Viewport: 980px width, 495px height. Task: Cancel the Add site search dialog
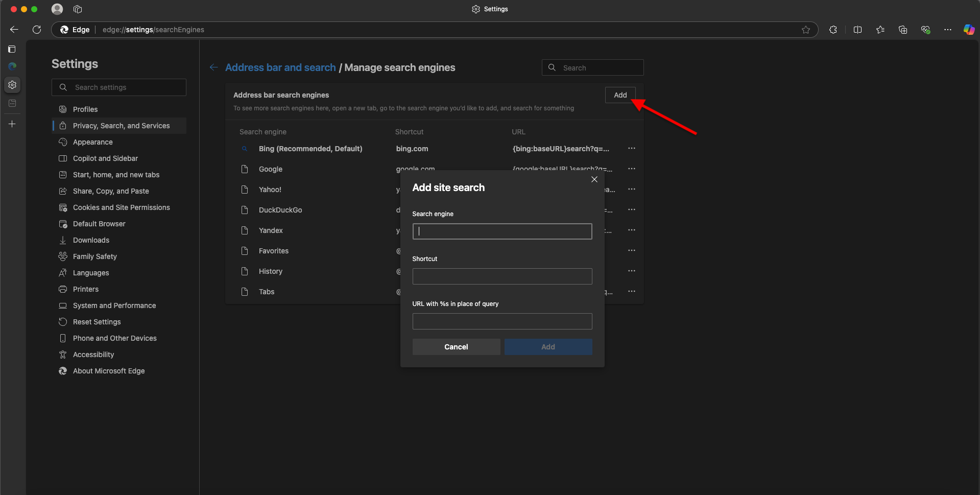point(456,347)
